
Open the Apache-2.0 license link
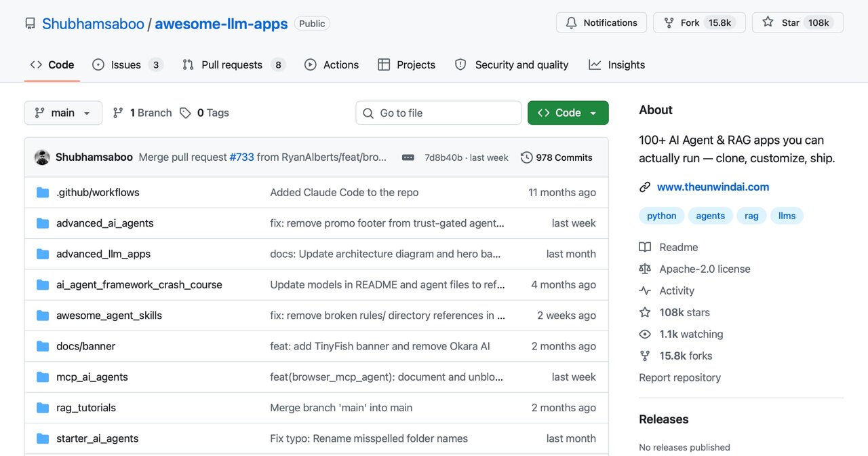705,269
